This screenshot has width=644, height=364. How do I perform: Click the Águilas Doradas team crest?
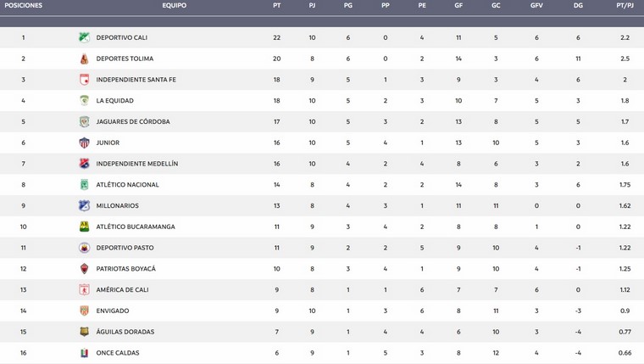pyautogui.click(x=84, y=332)
